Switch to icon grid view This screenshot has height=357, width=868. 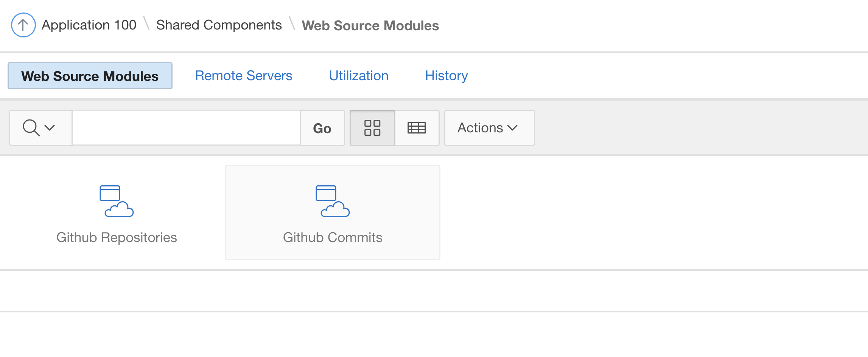coord(372,128)
